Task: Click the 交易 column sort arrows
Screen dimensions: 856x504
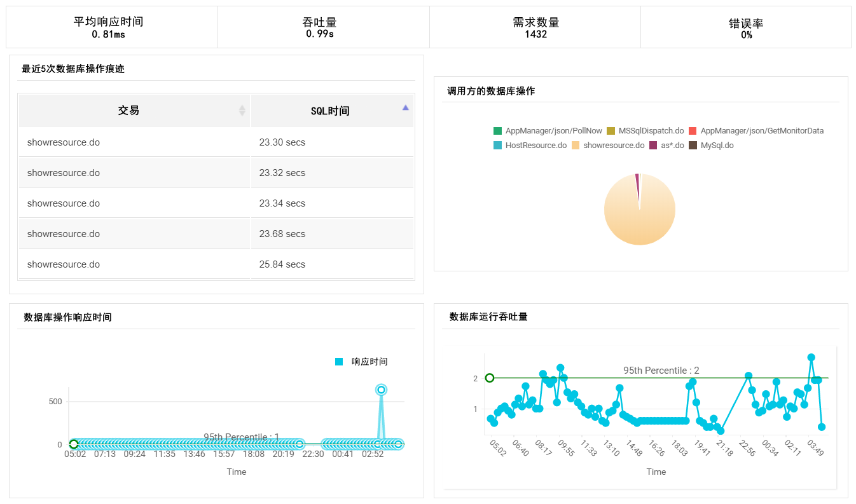Action: pyautogui.click(x=242, y=111)
